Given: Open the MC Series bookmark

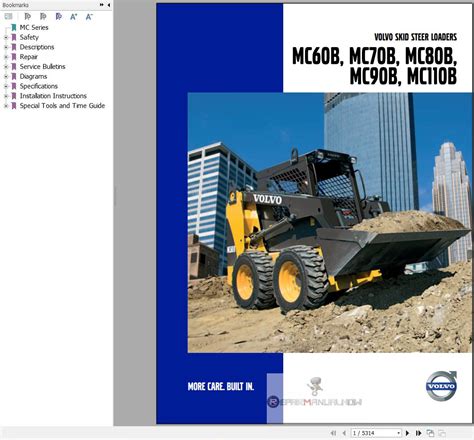Looking at the screenshot, I should click(34, 27).
